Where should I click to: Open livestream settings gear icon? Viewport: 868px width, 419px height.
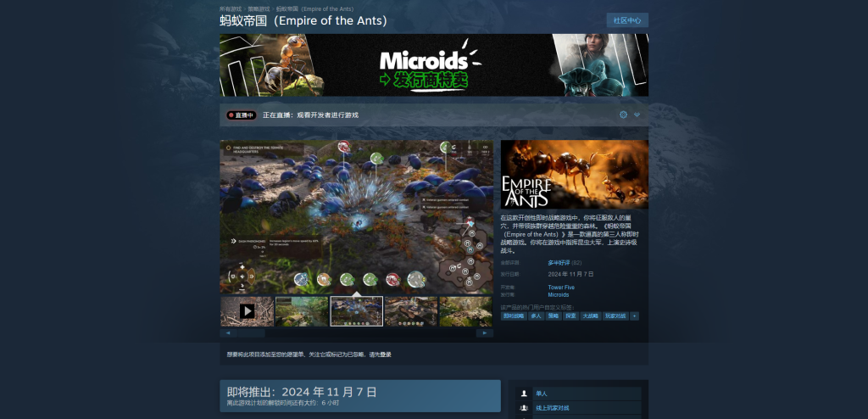[x=623, y=115]
